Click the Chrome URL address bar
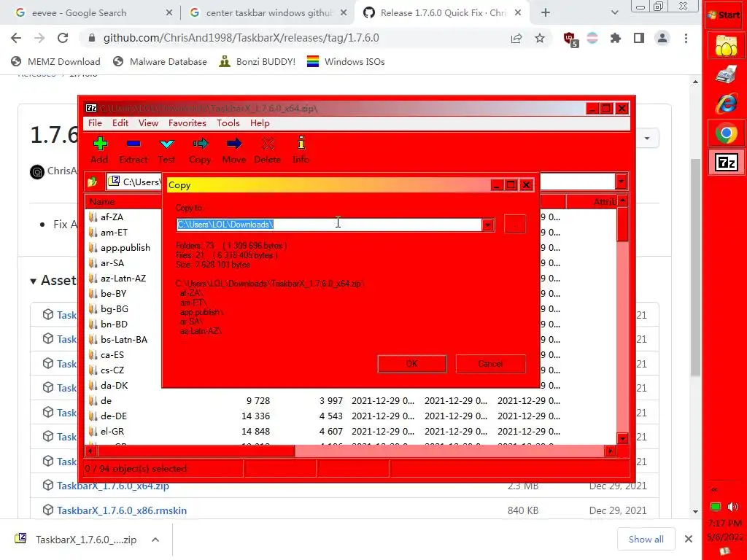The width and height of the screenshot is (747, 560). click(295, 38)
